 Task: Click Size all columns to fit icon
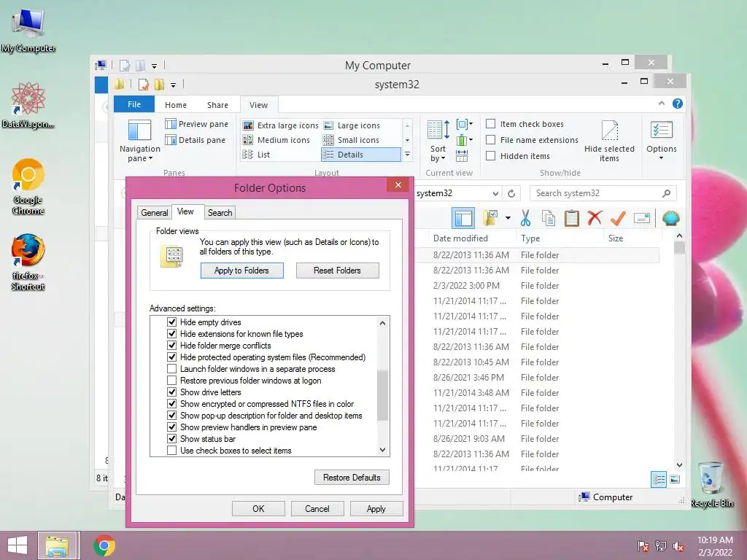click(462, 156)
